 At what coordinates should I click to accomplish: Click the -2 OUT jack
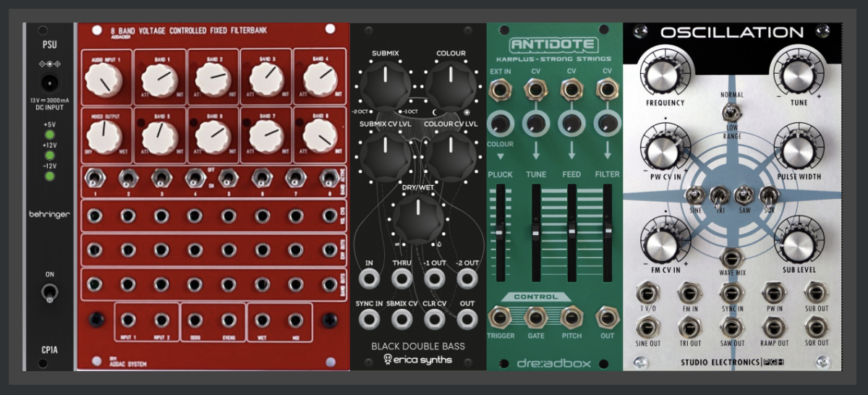coord(467,279)
